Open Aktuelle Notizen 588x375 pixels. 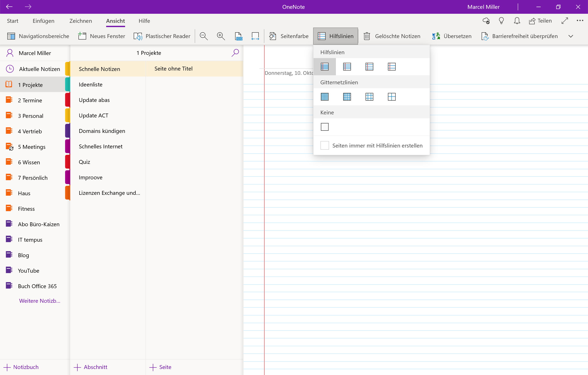[x=35, y=69]
